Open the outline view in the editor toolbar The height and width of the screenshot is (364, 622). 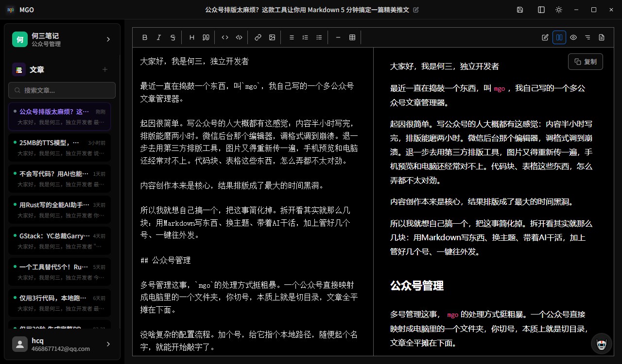point(587,37)
